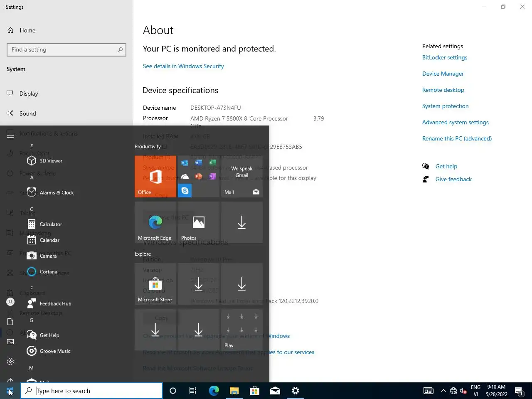The width and height of the screenshot is (532, 399).
Task: Open the Microsoft Store tile
Action: click(x=155, y=284)
